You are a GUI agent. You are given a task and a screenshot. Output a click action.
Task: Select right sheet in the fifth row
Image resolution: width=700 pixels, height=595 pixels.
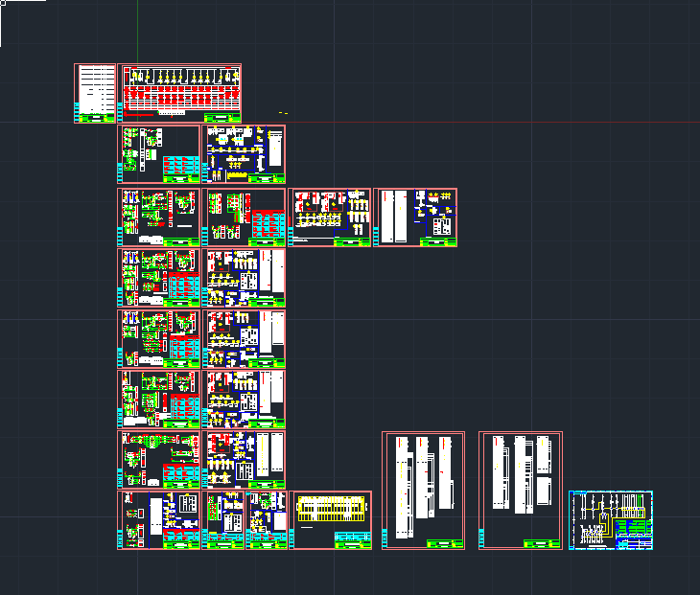point(244,338)
